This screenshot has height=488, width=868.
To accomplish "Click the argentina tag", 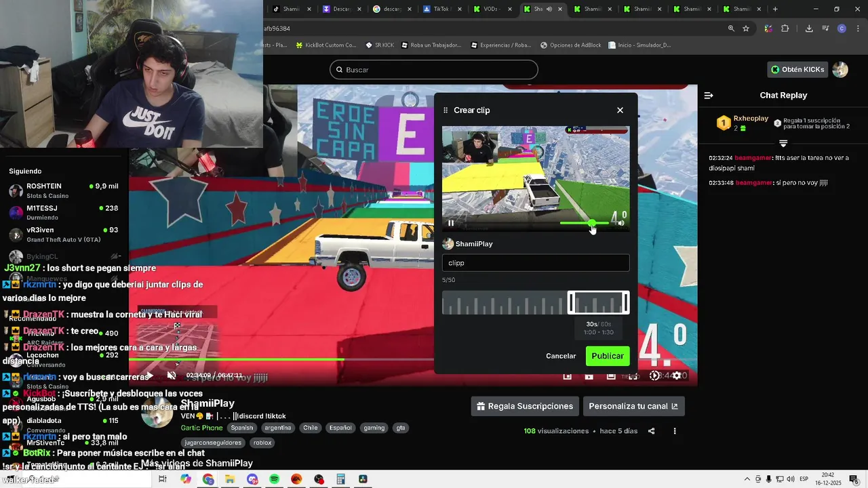I will 278,428.
